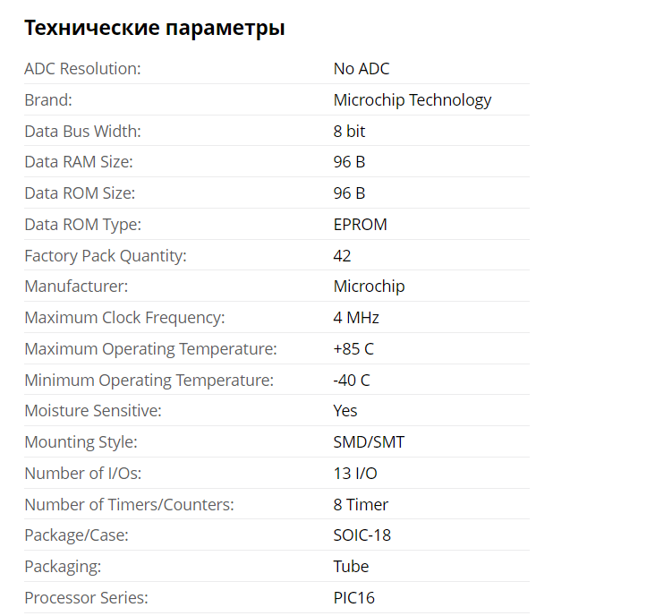
Task: Click the 'Технические параметры' heading
Action: point(154,28)
